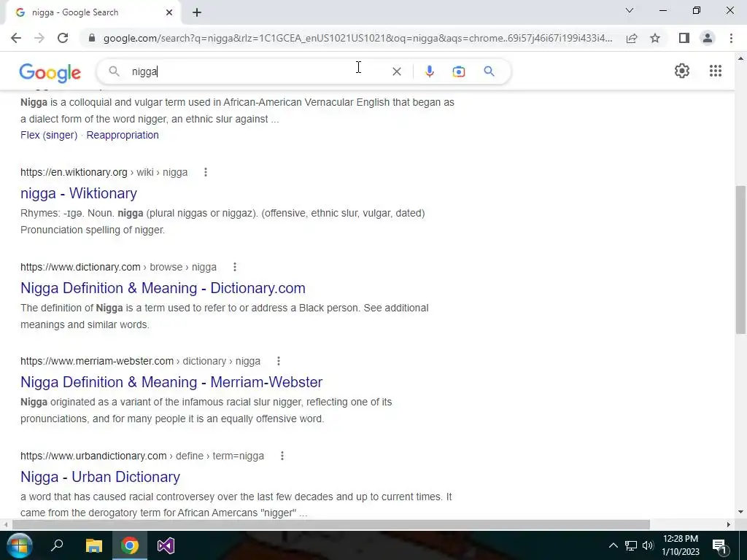Open options for Wiktionary result

pyautogui.click(x=205, y=172)
